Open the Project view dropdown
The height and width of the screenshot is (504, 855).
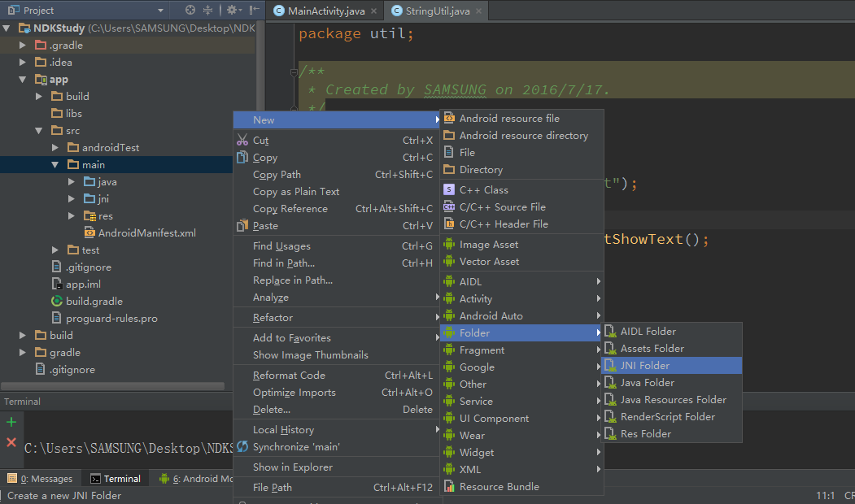160,11
